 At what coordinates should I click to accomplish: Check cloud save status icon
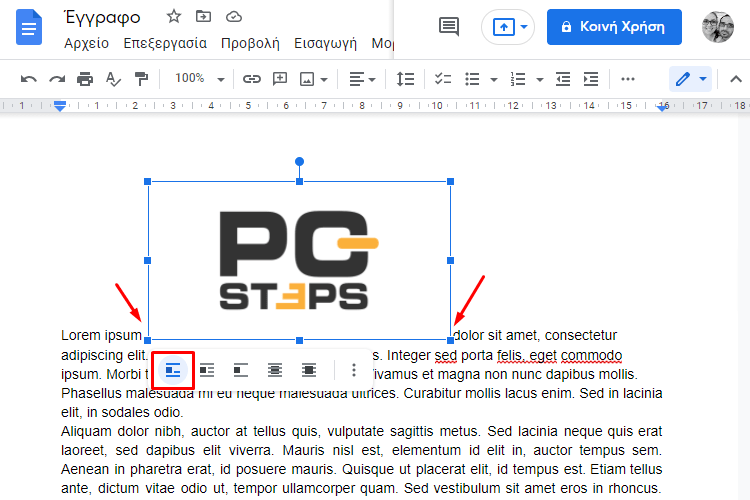click(x=233, y=17)
